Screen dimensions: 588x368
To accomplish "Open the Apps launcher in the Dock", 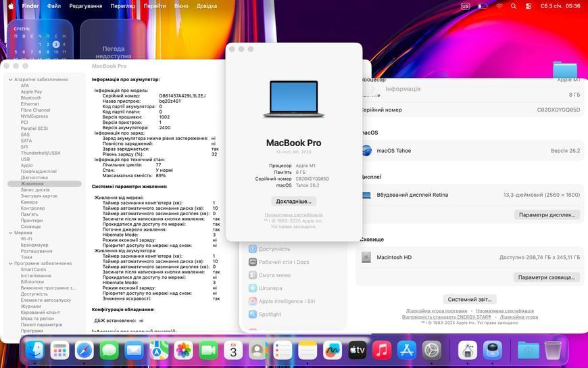I will [60, 350].
